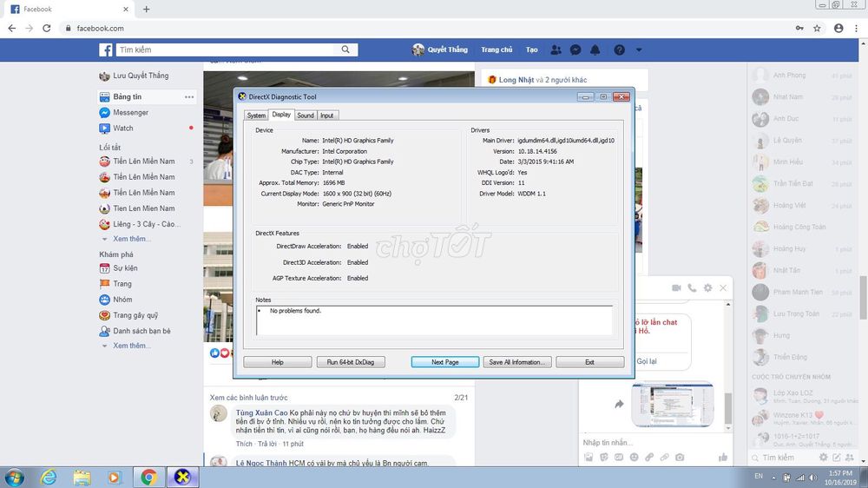Open friend requests icon in Facebook header

pyautogui.click(x=556, y=49)
